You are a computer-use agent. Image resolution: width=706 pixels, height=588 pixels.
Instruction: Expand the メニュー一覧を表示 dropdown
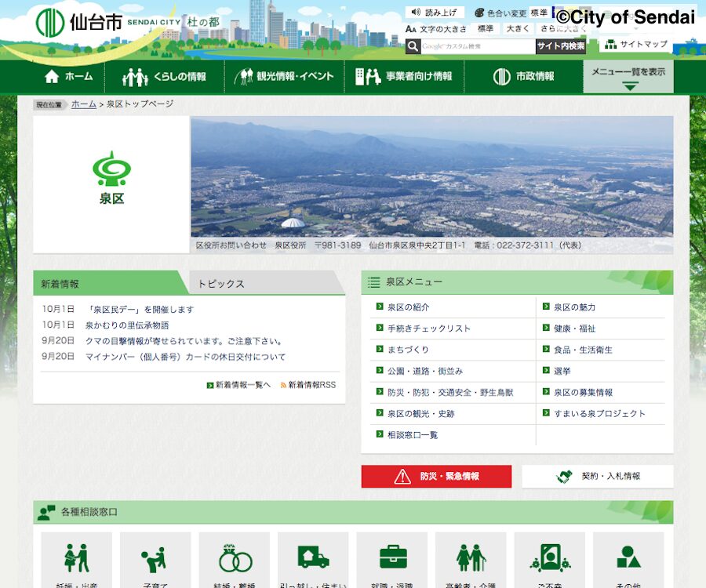tap(628, 77)
